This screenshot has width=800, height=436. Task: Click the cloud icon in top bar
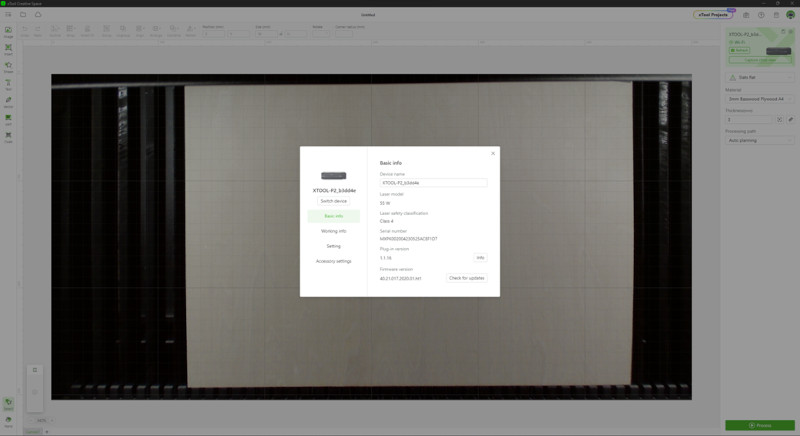pyautogui.click(x=38, y=14)
